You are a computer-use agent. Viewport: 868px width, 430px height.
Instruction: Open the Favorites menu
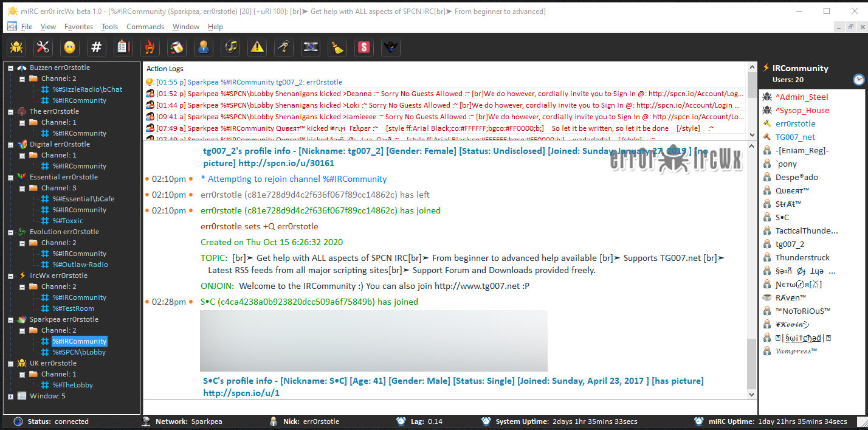[x=78, y=27]
